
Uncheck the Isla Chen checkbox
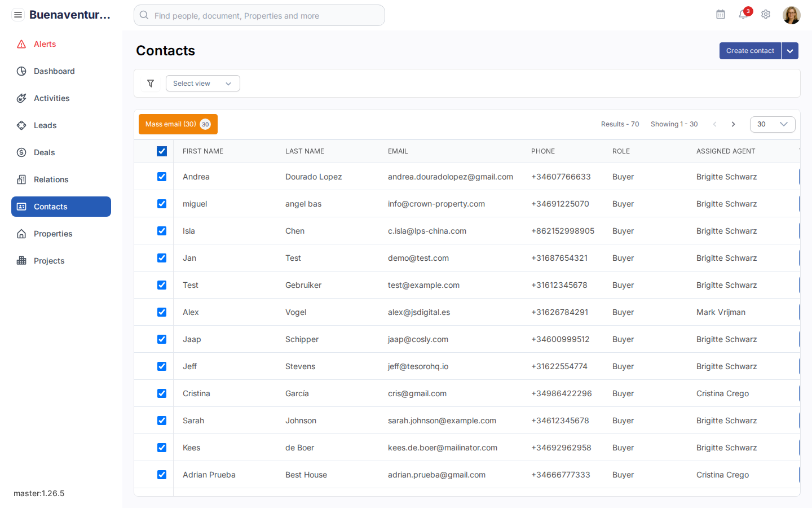(x=162, y=231)
